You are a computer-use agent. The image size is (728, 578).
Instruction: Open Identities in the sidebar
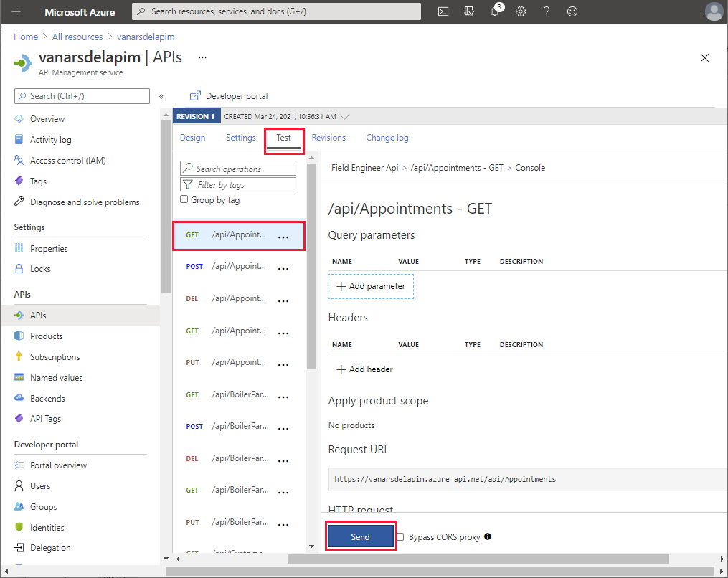click(47, 527)
